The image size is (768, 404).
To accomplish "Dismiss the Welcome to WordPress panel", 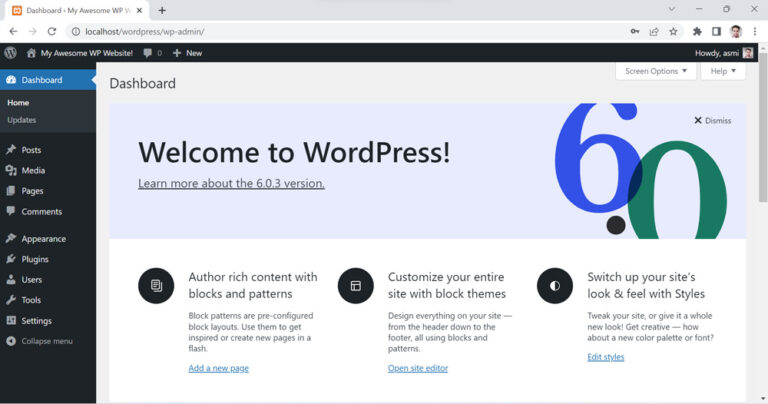I will pos(712,120).
